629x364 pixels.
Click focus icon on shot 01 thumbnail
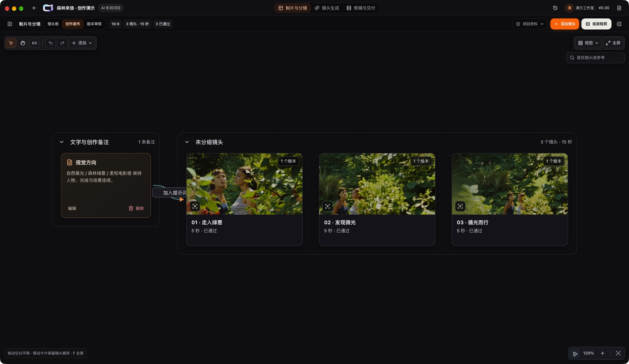195,206
